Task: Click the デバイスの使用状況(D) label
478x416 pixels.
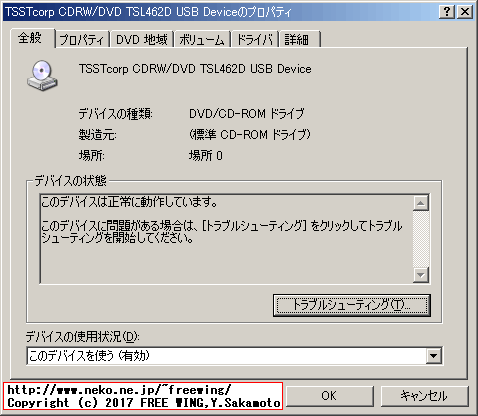Action: pos(83,337)
